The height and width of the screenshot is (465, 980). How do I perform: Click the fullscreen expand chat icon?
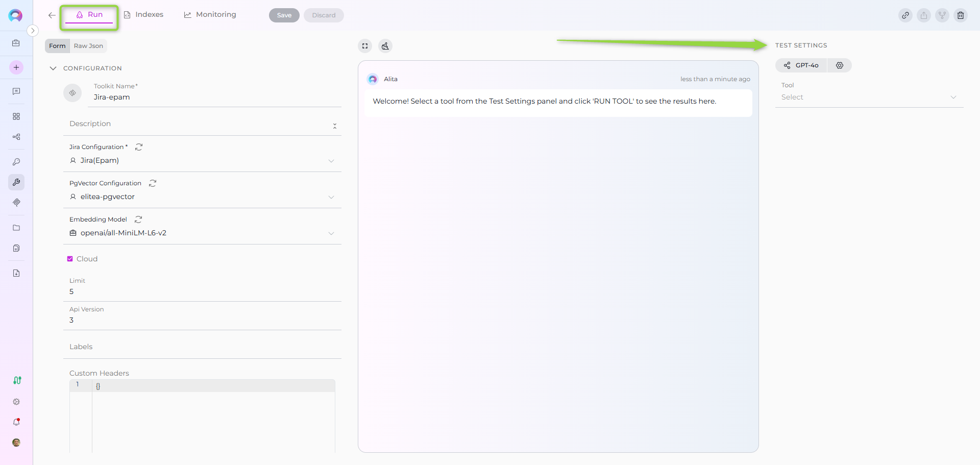pyautogui.click(x=365, y=46)
